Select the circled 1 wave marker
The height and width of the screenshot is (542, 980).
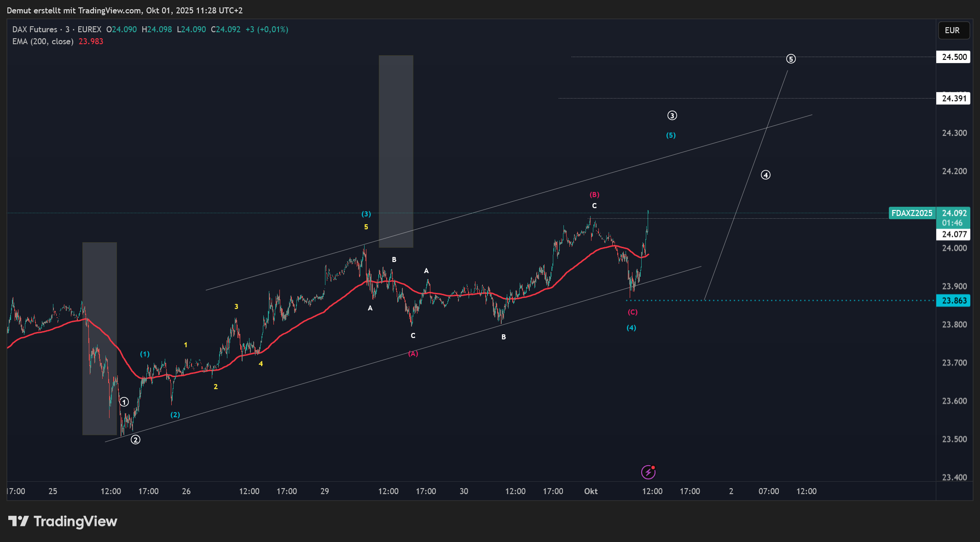124,402
